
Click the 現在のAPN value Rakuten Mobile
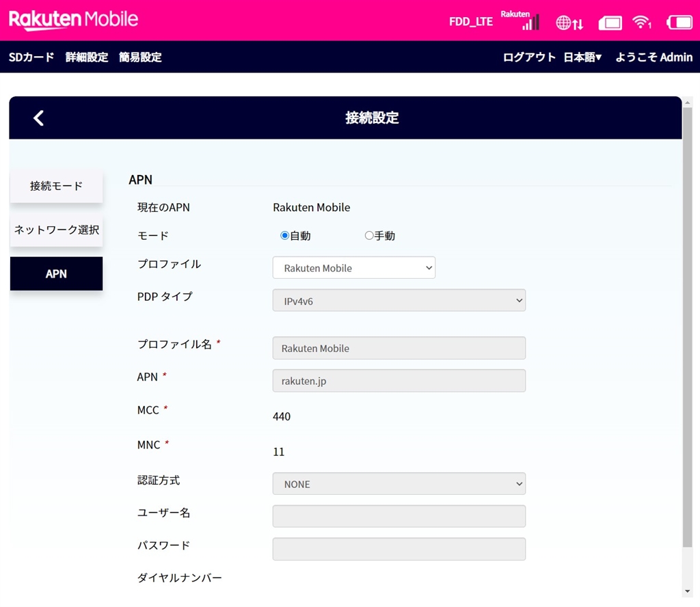tap(312, 208)
